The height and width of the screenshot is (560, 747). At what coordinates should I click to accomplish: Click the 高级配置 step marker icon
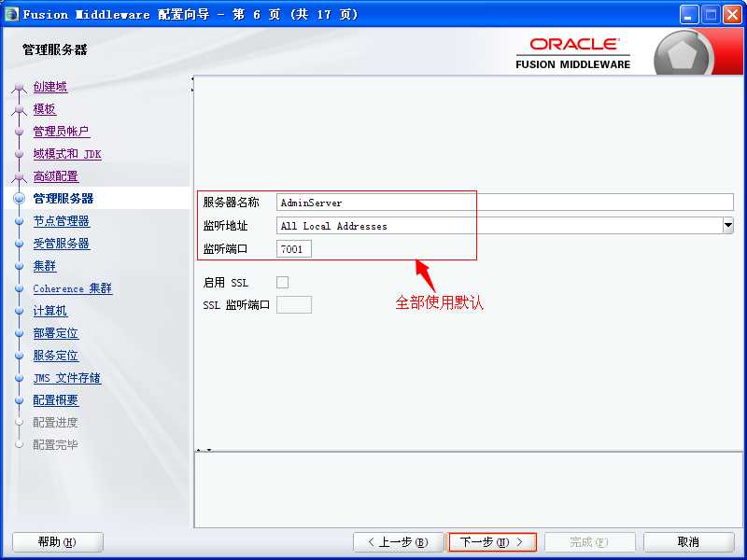(x=20, y=177)
